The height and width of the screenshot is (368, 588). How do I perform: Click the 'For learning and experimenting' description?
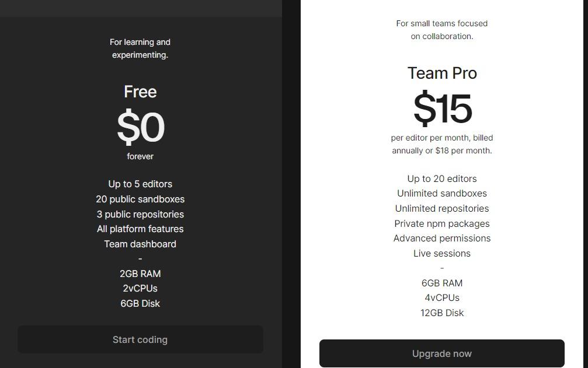click(x=140, y=48)
